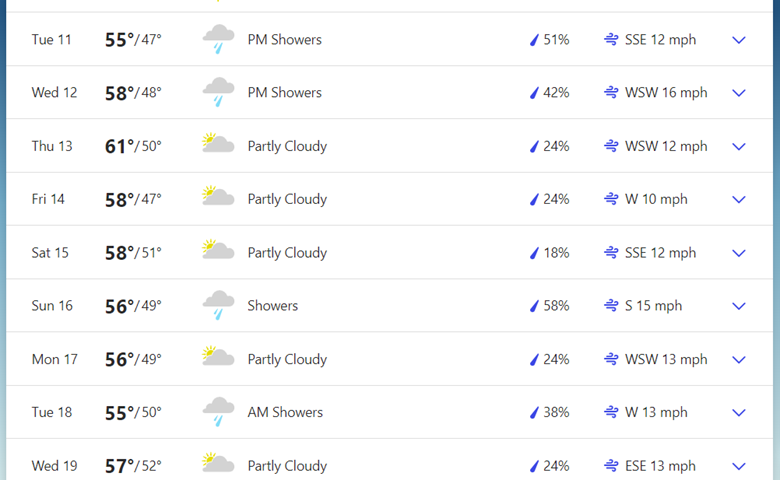
Task: Click the wind icon for Fri 14
Action: tap(611, 199)
